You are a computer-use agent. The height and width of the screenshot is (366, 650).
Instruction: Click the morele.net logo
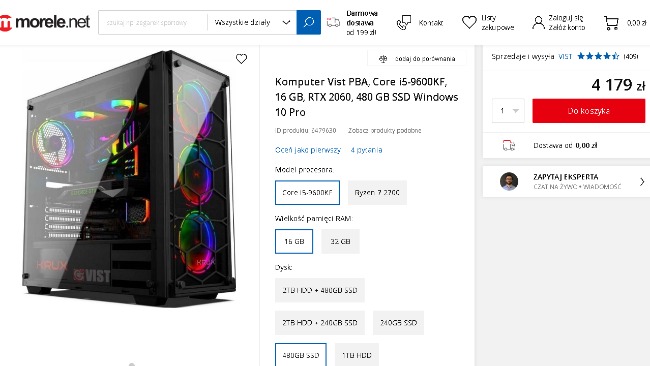45,22
